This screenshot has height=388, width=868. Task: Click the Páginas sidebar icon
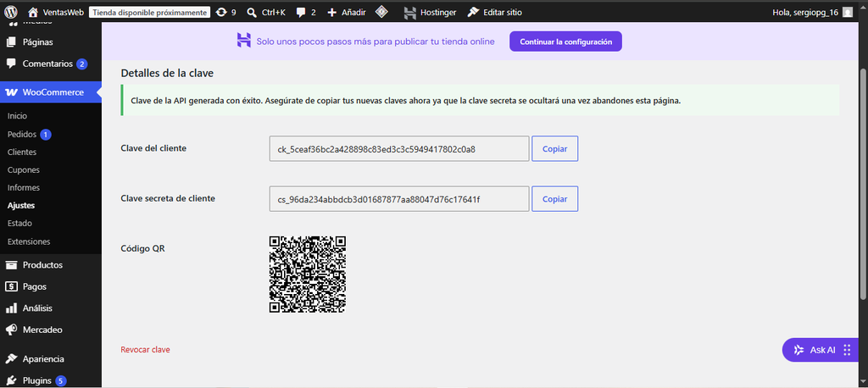click(11, 42)
